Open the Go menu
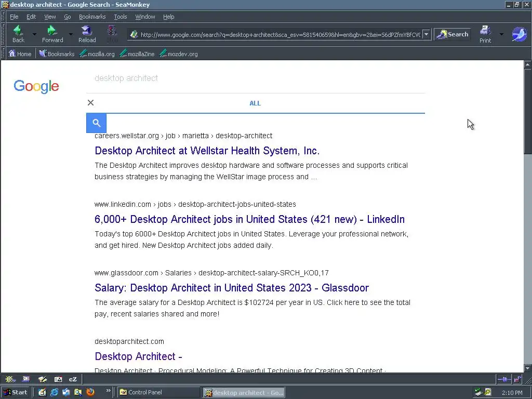Image resolution: width=532 pixels, height=399 pixels. coord(67,17)
